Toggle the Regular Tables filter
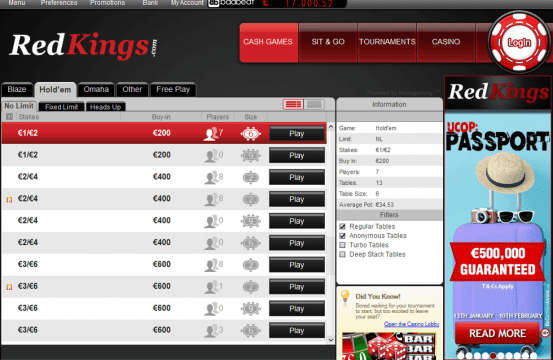The height and width of the screenshot is (360, 553). (x=342, y=226)
